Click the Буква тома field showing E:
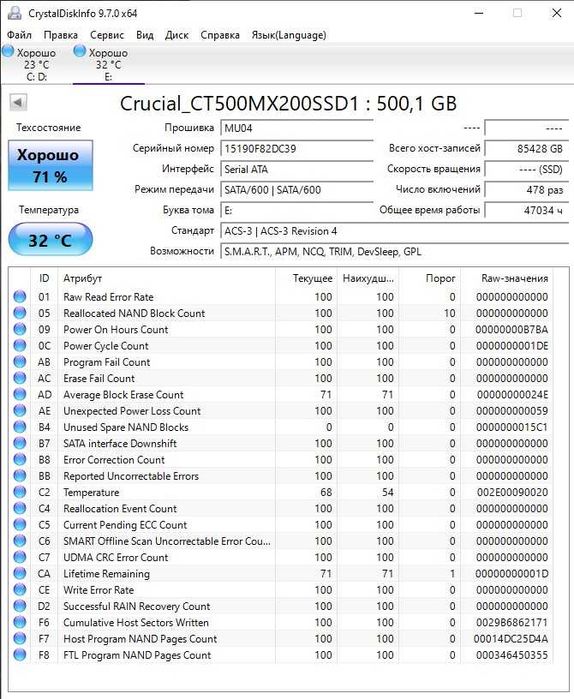Screen dimensions: 574x699 coord(296,210)
